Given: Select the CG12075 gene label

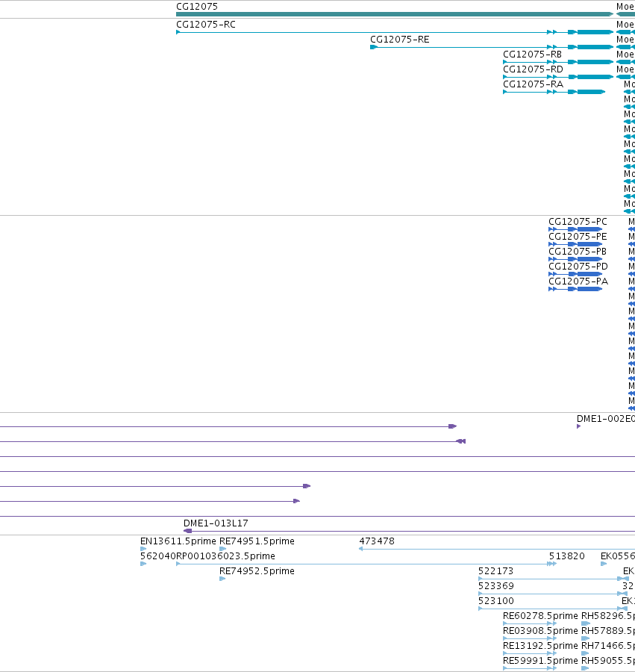Looking at the screenshot, I should (197, 7).
